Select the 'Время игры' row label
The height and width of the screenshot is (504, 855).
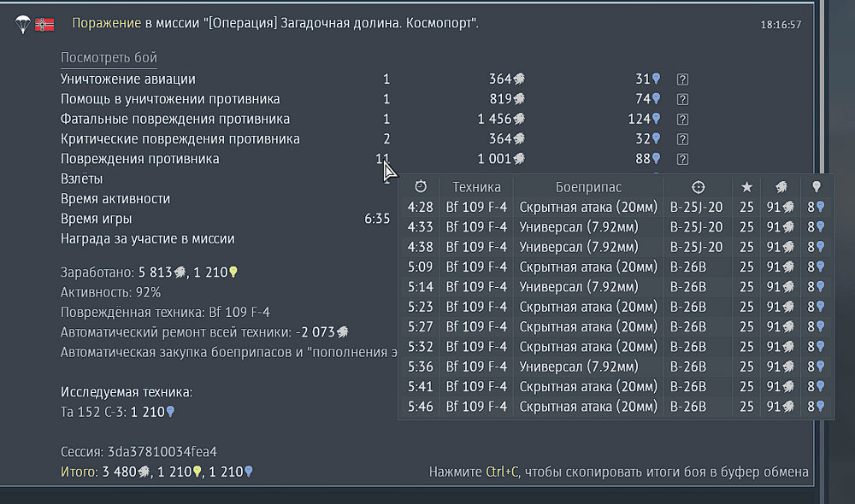96,219
